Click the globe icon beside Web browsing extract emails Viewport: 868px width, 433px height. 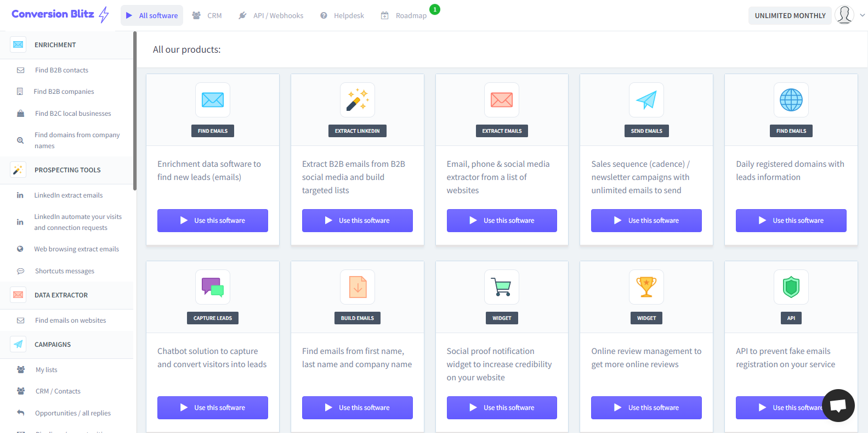(x=20, y=249)
